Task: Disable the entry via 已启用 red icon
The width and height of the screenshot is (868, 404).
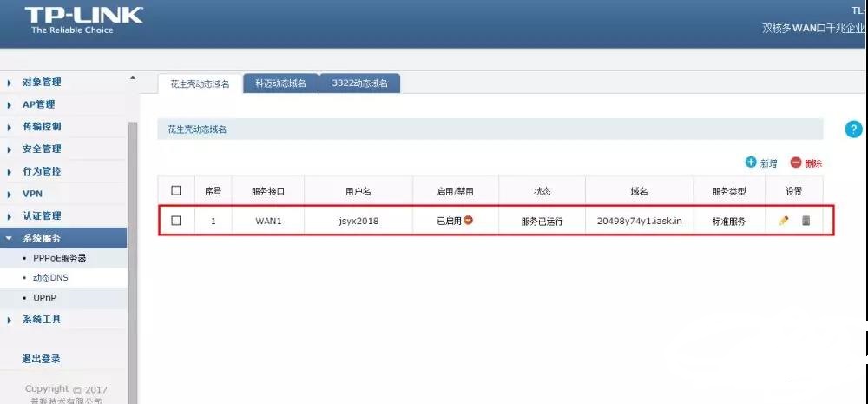Action: 469,220
